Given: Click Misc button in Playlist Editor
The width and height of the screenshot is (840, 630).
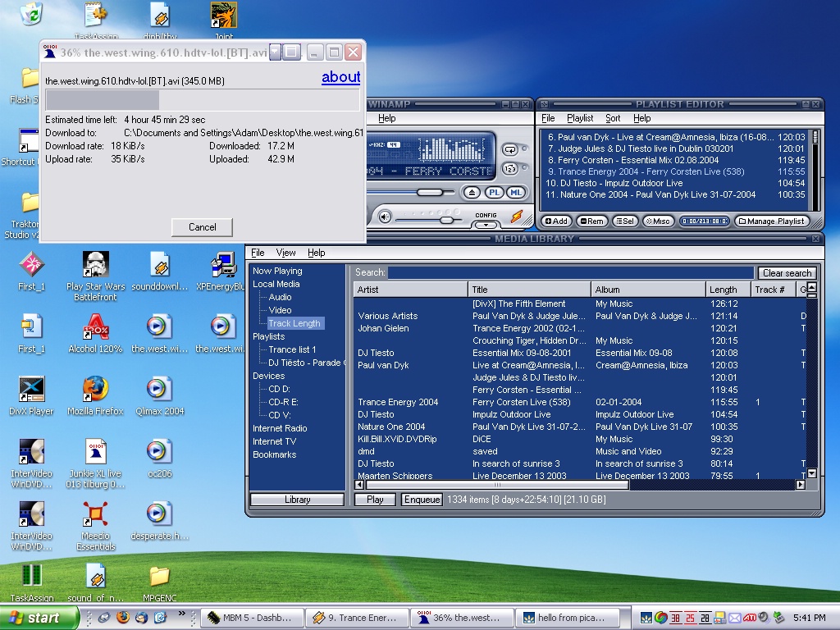Looking at the screenshot, I should pos(658,221).
